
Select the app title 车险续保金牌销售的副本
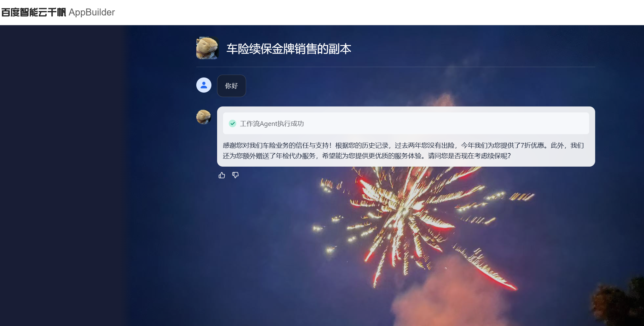289,49
